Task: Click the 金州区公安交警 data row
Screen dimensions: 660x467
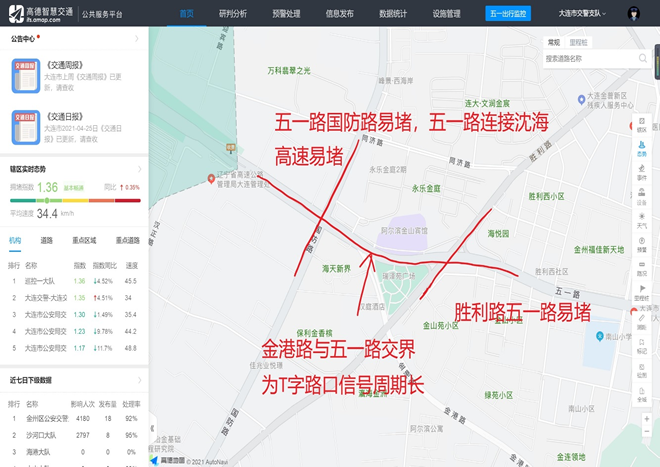Action: pyautogui.click(x=74, y=419)
